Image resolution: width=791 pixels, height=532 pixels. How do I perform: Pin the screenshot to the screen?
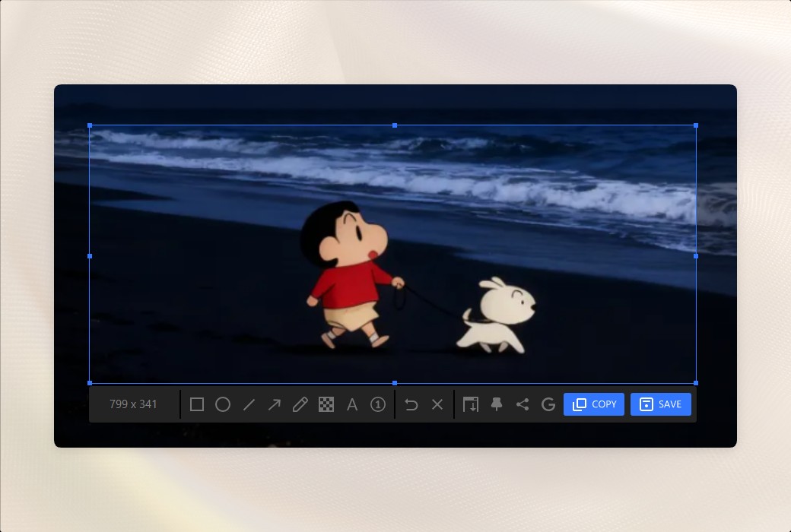point(497,404)
